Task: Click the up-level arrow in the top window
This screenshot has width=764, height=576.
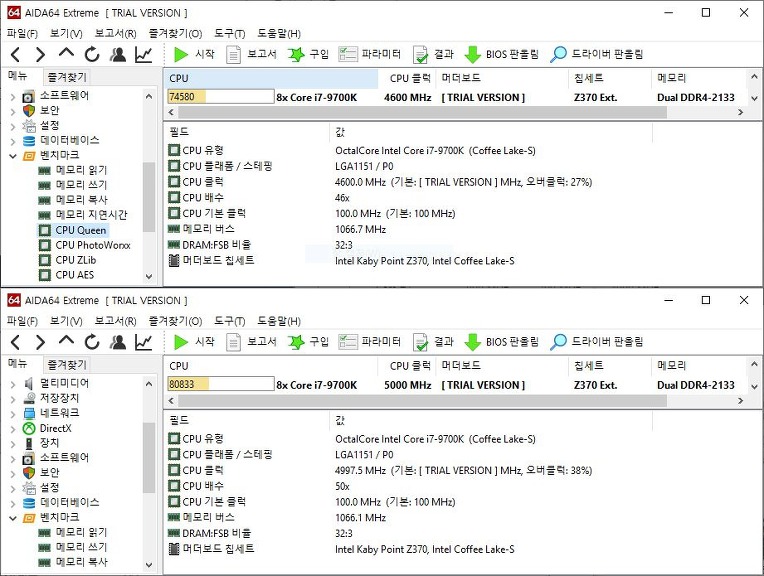Action: (x=66, y=53)
